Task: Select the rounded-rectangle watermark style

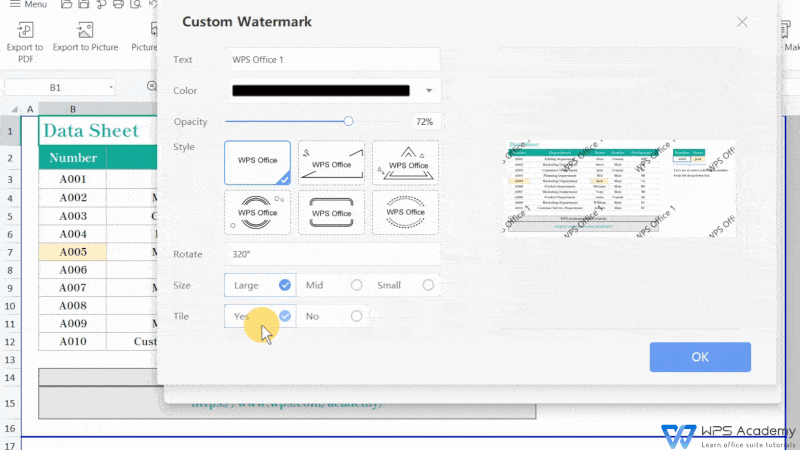Action: (332, 212)
